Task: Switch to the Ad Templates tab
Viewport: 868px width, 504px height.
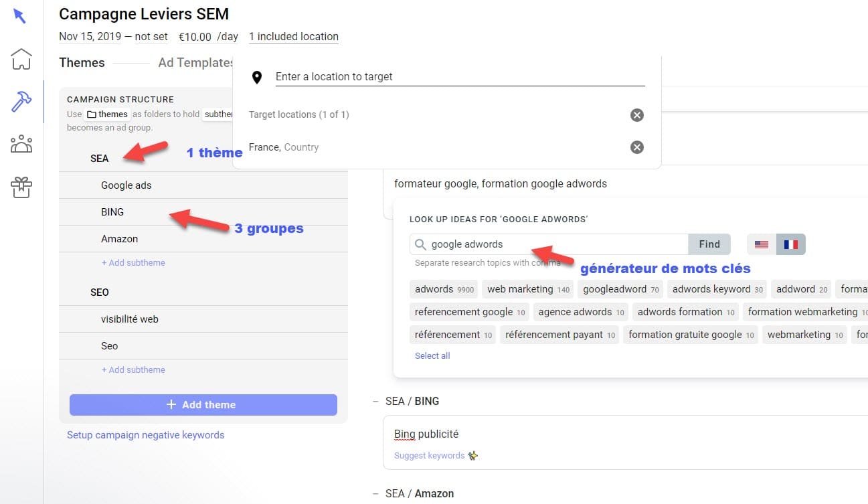Action: tap(195, 63)
